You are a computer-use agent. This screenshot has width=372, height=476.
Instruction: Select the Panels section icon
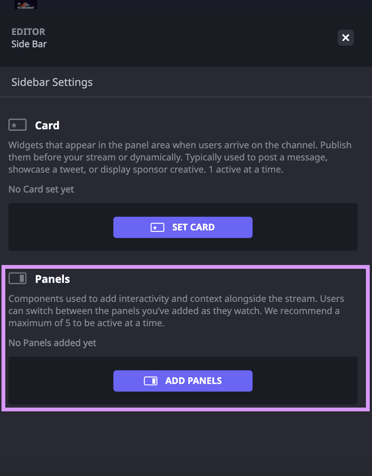(17, 278)
